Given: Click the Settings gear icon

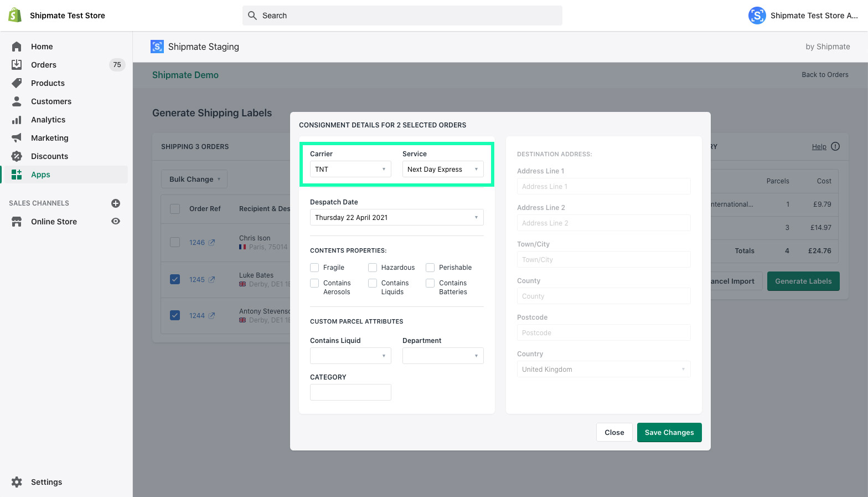Looking at the screenshot, I should [17, 482].
